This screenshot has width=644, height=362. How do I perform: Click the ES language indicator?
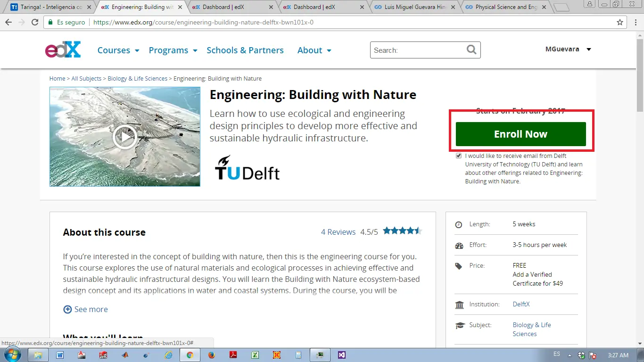556,354
